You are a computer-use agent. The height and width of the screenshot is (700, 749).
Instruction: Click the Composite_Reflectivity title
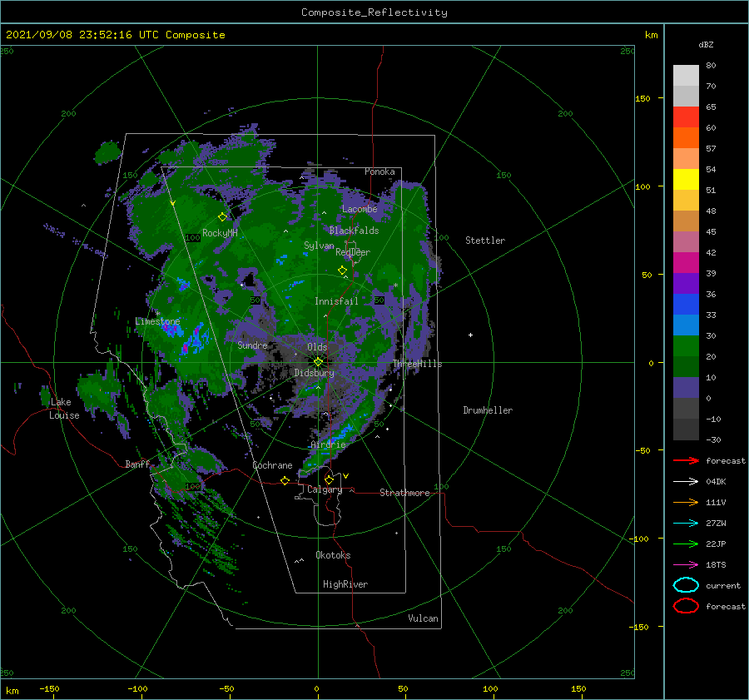[x=374, y=12]
